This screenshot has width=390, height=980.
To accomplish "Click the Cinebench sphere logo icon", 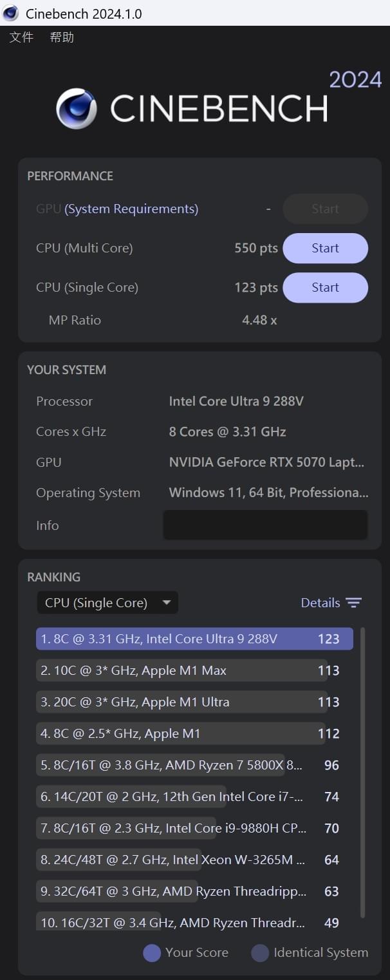I will 77,109.
